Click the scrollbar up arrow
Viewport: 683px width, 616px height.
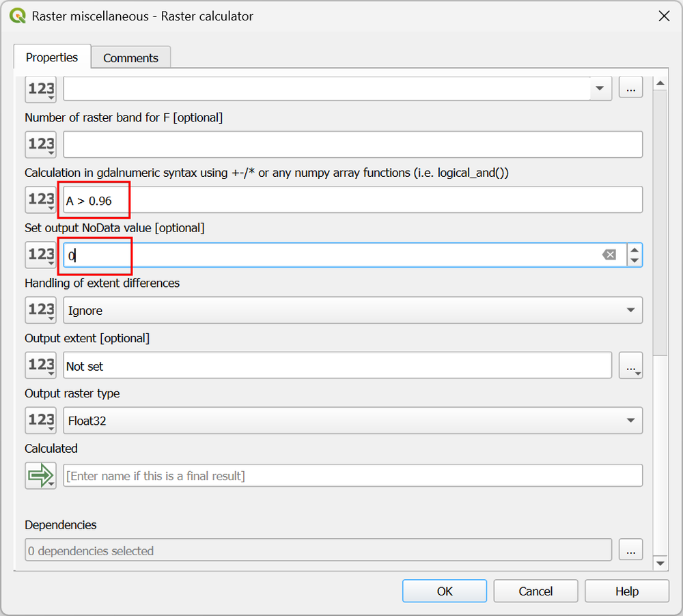click(x=660, y=83)
